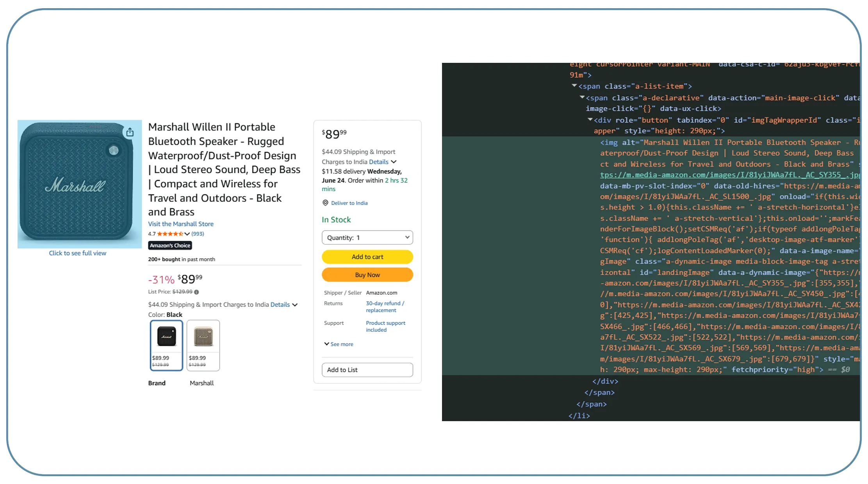
Task: Select the Black color swatch
Action: click(x=166, y=345)
